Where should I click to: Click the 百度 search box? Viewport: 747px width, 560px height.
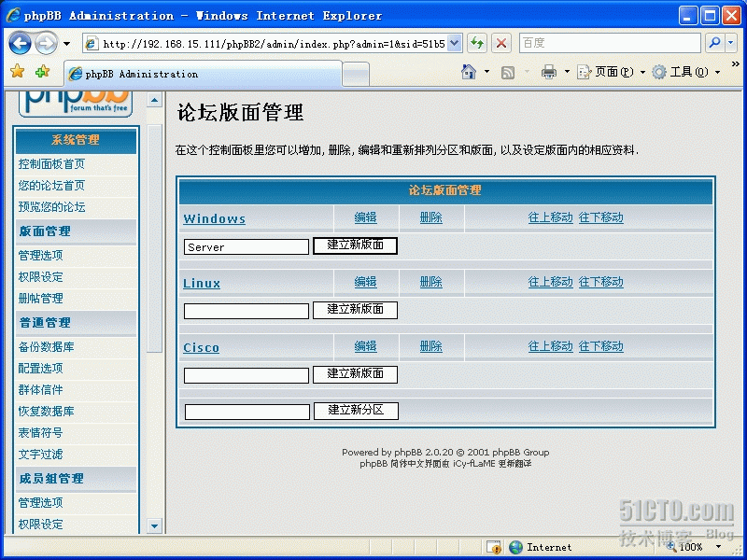coord(610,43)
